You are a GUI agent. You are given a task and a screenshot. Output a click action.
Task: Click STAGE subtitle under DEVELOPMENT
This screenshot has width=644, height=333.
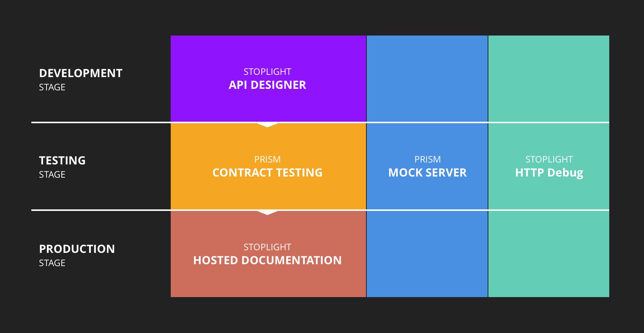(52, 87)
